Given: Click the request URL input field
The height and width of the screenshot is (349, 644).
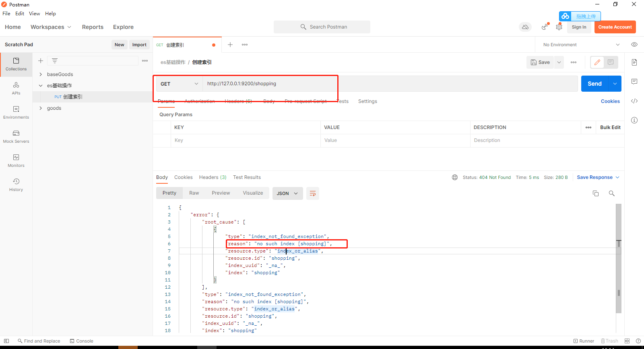Looking at the screenshot, I should coord(390,84).
